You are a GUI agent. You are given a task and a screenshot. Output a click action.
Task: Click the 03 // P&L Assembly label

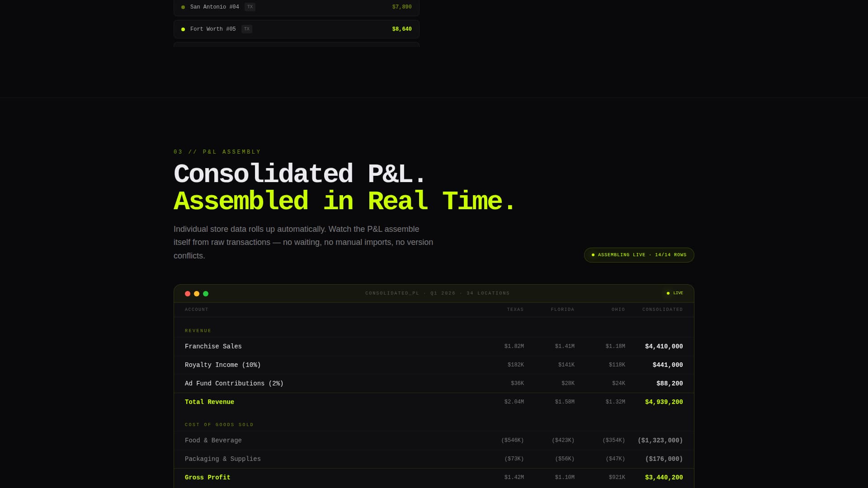(x=217, y=152)
